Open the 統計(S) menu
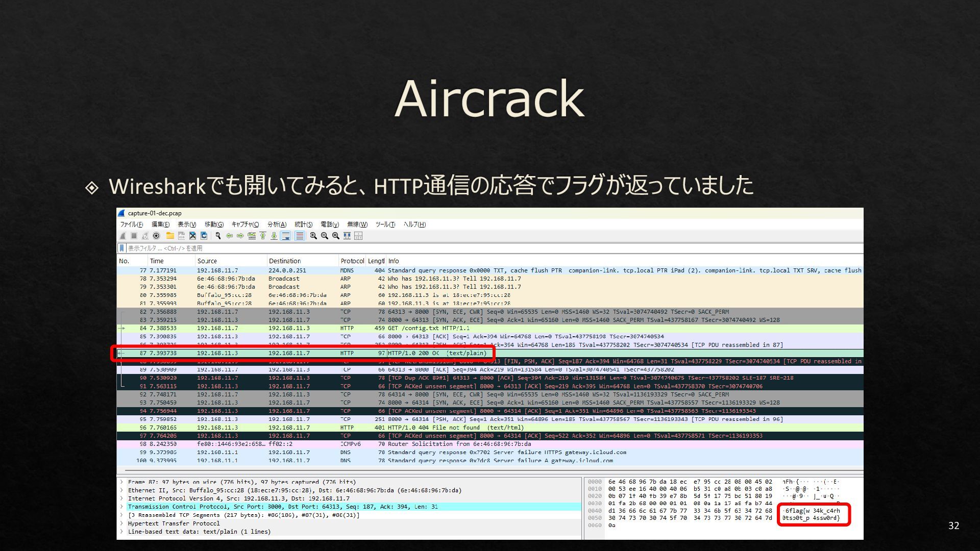 (x=303, y=224)
